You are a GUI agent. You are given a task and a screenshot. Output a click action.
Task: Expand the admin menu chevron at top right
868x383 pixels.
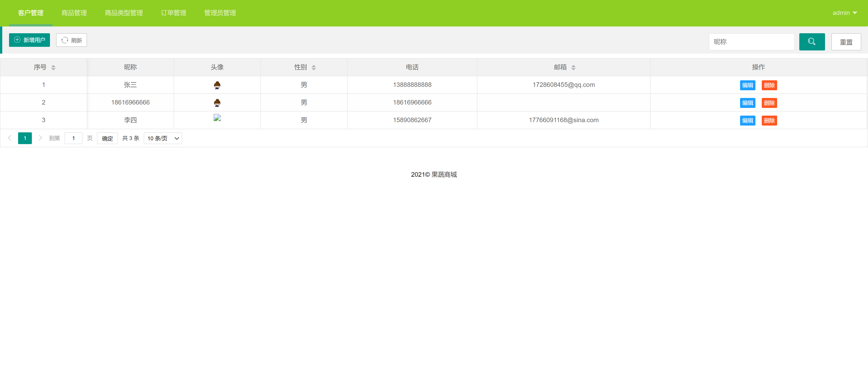click(x=856, y=13)
